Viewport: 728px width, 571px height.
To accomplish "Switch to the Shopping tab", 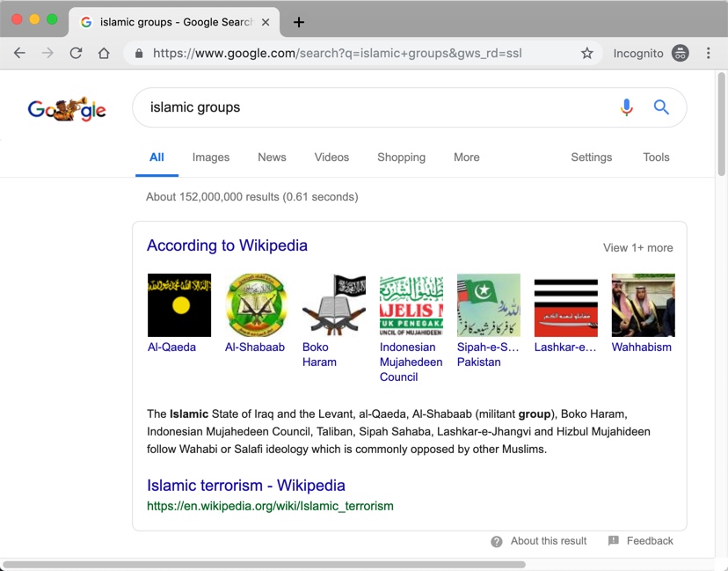I will [401, 157].
